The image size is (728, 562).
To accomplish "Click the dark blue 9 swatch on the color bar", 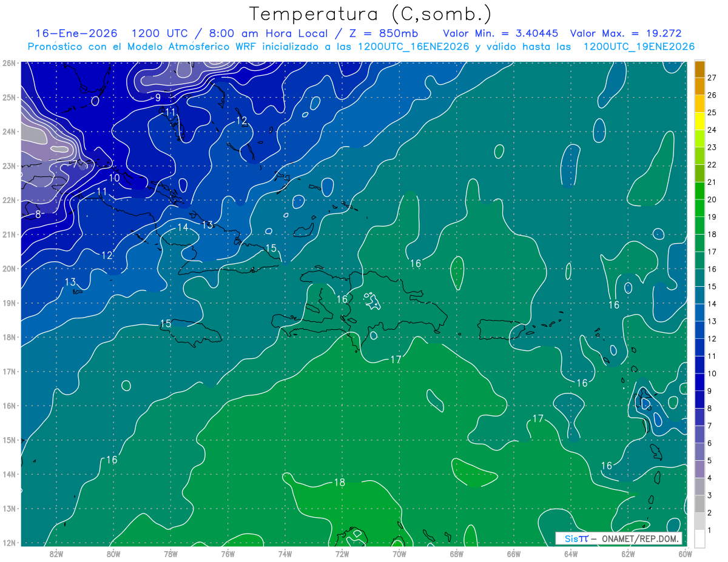I will coord(699,382).
